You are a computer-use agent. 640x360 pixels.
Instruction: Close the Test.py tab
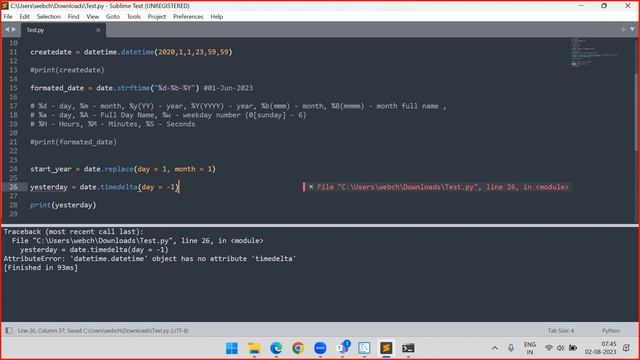(x=98, y=30)
